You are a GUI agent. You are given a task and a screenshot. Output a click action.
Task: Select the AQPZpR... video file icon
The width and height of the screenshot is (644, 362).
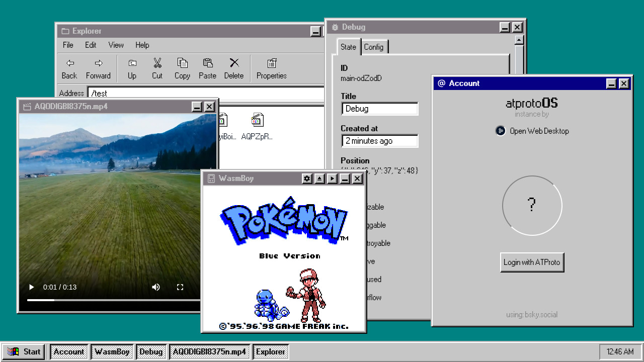point(257,120)
